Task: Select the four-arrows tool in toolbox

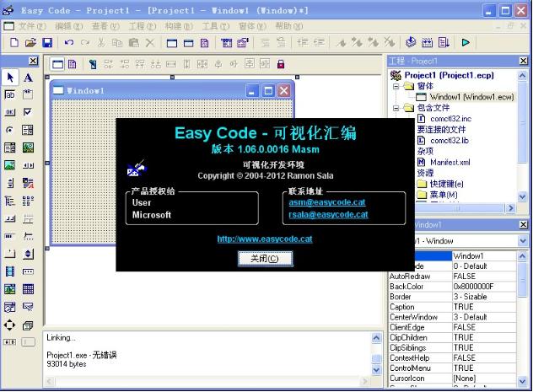Action: click(x=10, y=325)
